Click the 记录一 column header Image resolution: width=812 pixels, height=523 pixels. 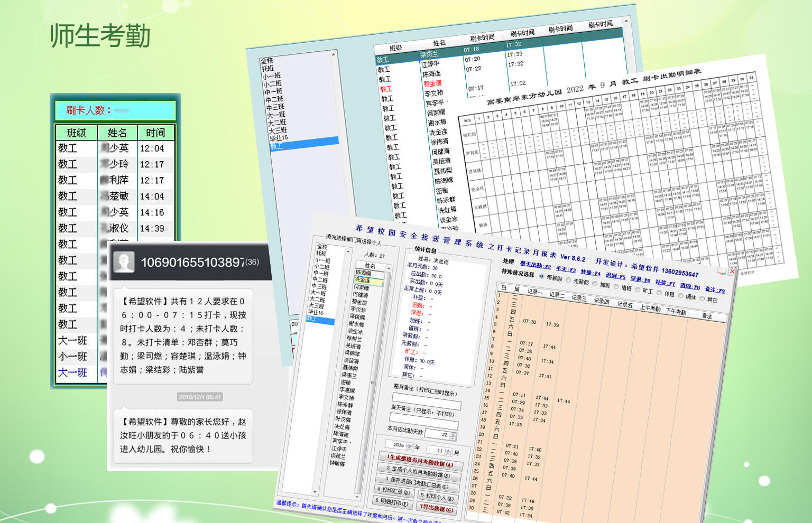tap(534, 292)
